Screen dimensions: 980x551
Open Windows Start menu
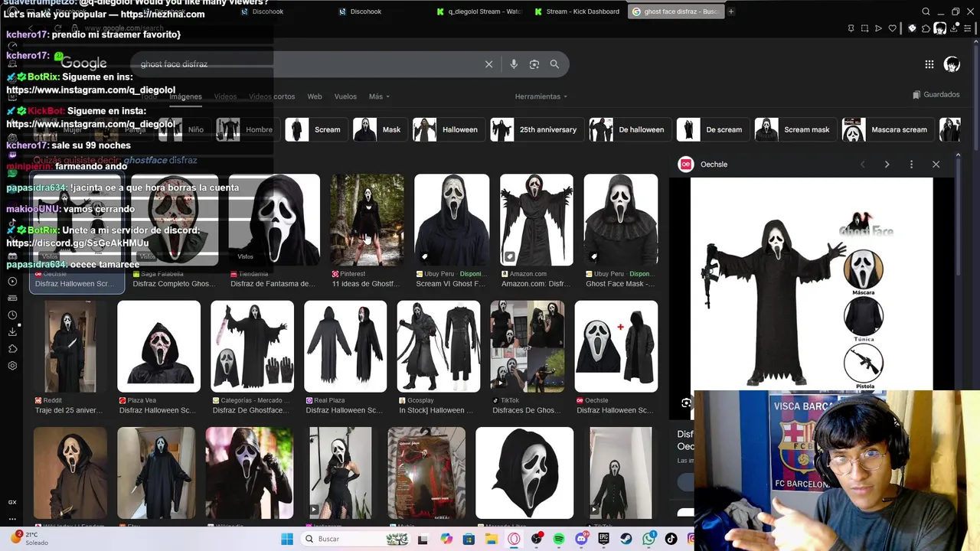[287, 539]
